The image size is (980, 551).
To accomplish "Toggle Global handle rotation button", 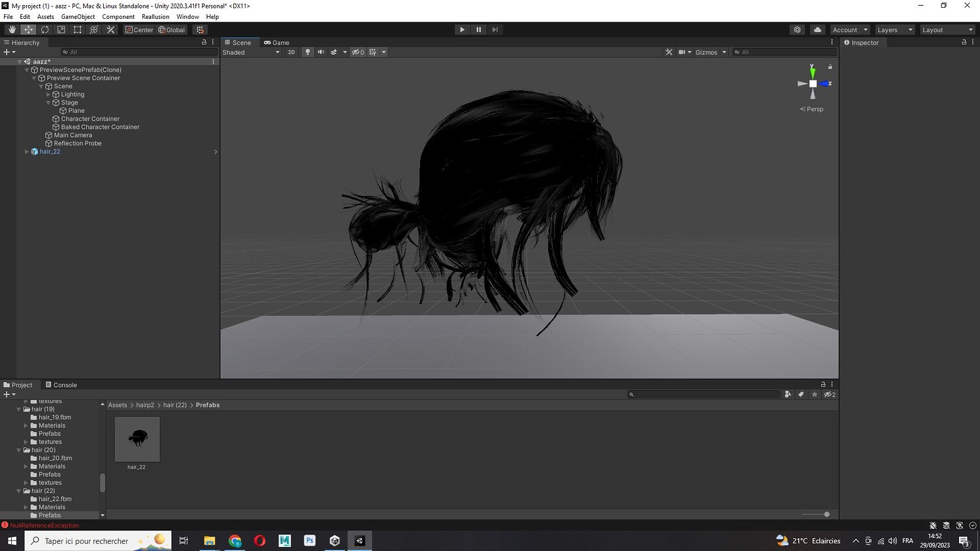I will (172, 29).
